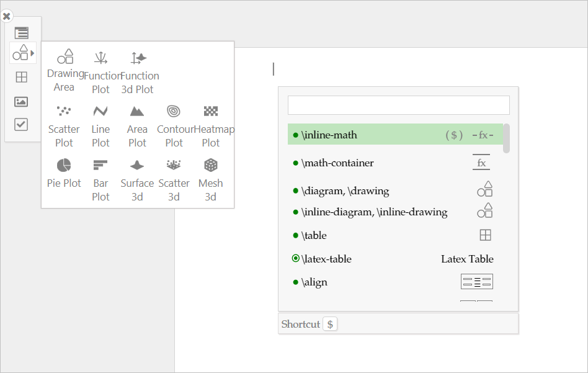Choose the Heatmap Plot icon
This screenshot has width=588, height=373.
point(211,112)
